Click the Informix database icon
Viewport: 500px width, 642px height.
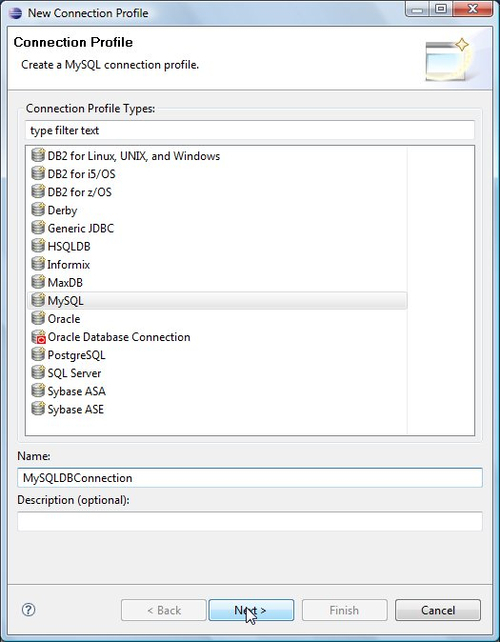click(38, 264)
